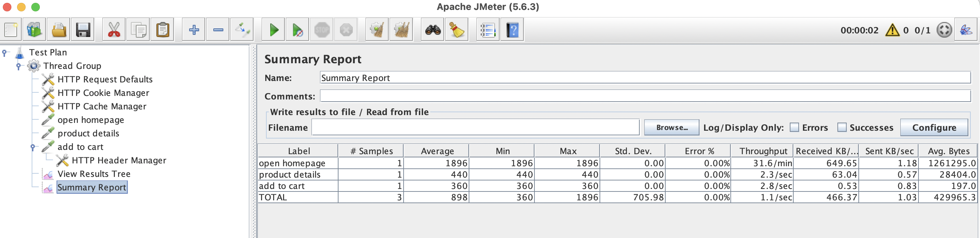Image resolution: width=980 pixels, height=238 pixels.
Task: Select product details sampler in tree
Action: point(88,134)
